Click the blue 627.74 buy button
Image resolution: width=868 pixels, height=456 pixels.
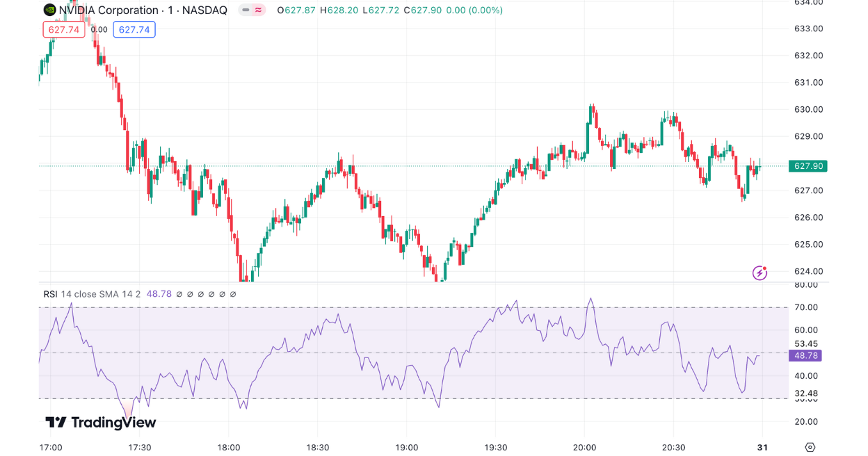(x=134, y=29)
